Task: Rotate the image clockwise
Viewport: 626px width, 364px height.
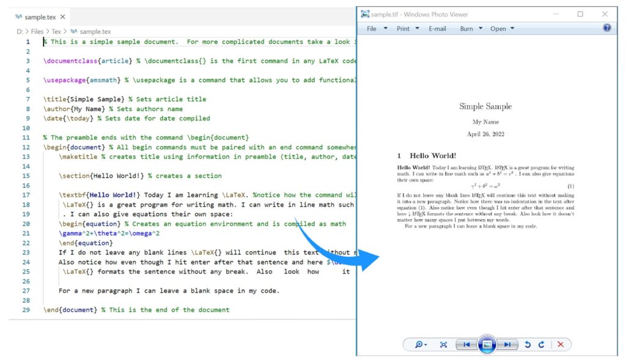Action: (541, 345)
